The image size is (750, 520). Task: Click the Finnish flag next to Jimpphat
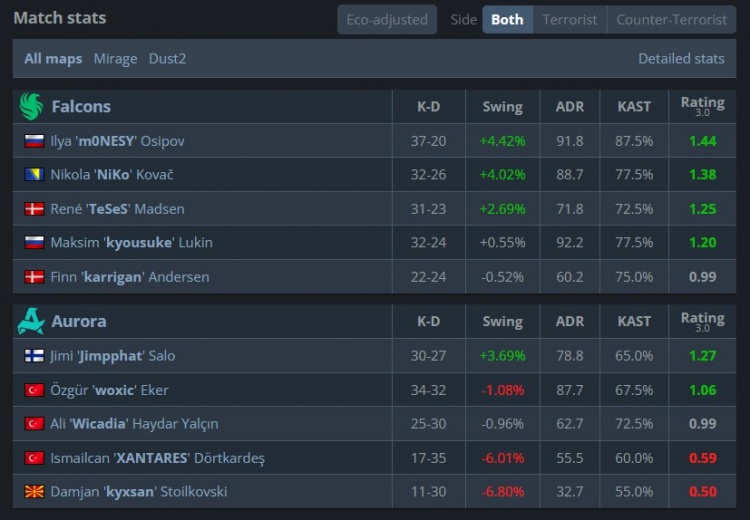pos(34,356)
